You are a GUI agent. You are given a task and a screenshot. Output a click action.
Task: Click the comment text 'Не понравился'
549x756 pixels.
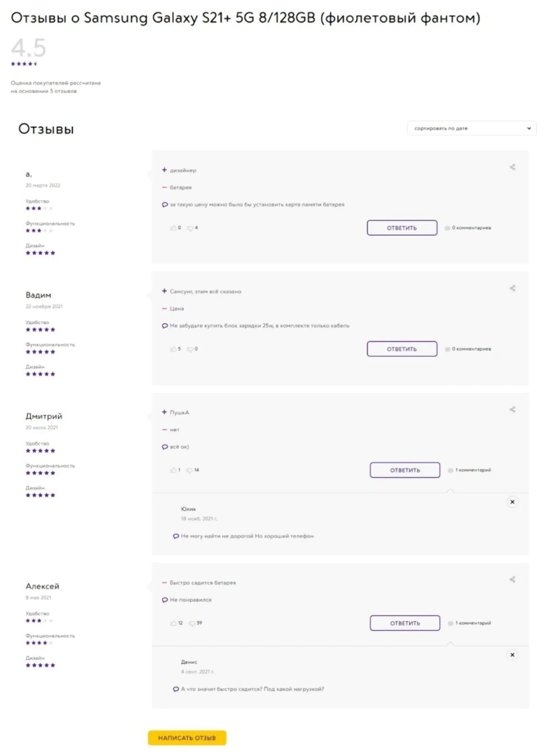191,600
